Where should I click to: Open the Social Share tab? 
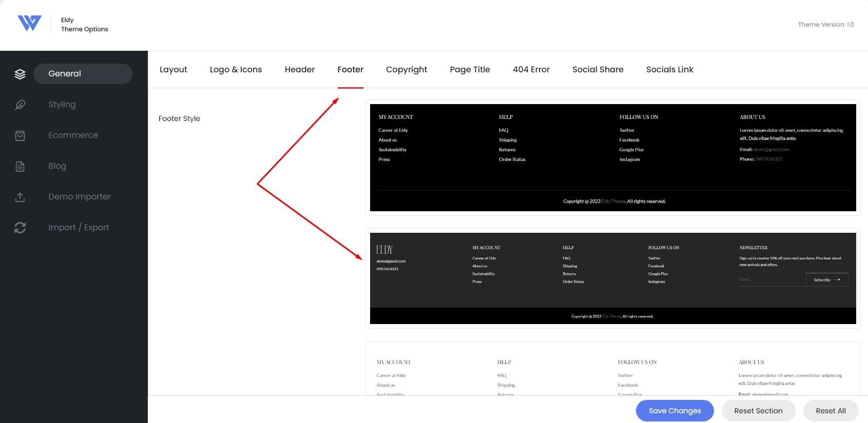[x=598, y=70]
